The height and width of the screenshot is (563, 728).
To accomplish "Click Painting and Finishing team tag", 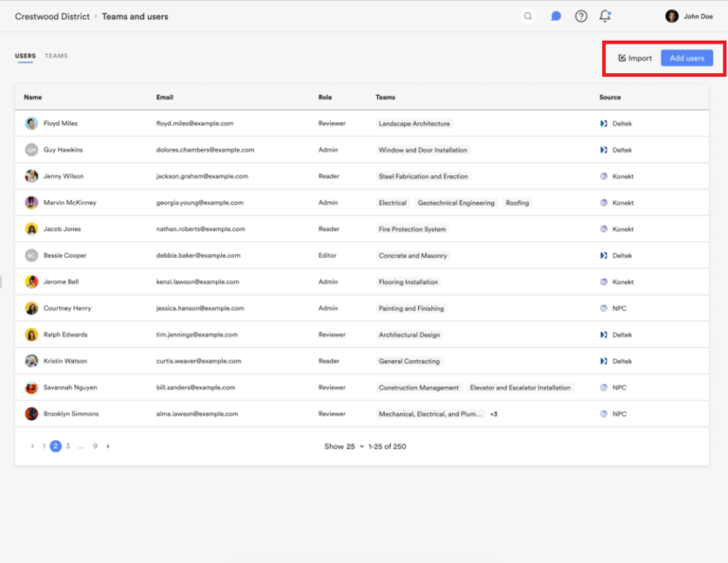I will click(411, 309).
